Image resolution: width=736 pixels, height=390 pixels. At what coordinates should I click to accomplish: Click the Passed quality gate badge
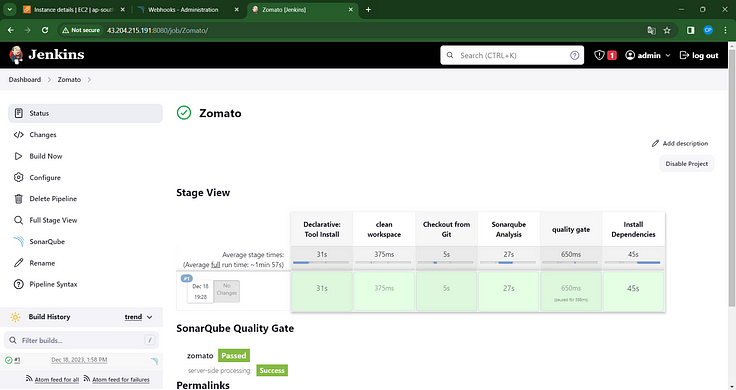tap(234, 356)
